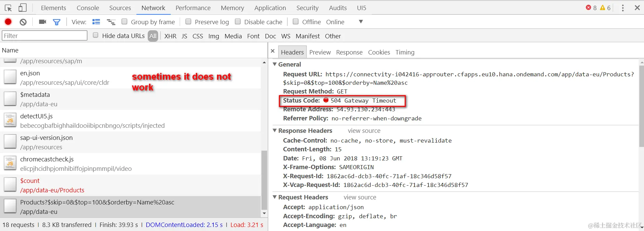
Task: Filter requests by Manifest
Action: 308,36
